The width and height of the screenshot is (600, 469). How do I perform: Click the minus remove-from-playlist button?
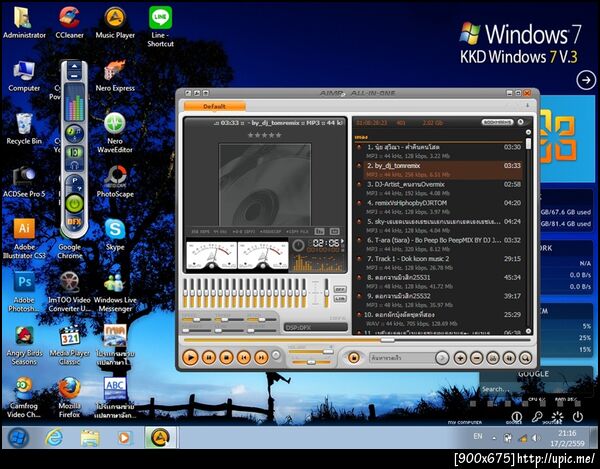pos(477,358)
